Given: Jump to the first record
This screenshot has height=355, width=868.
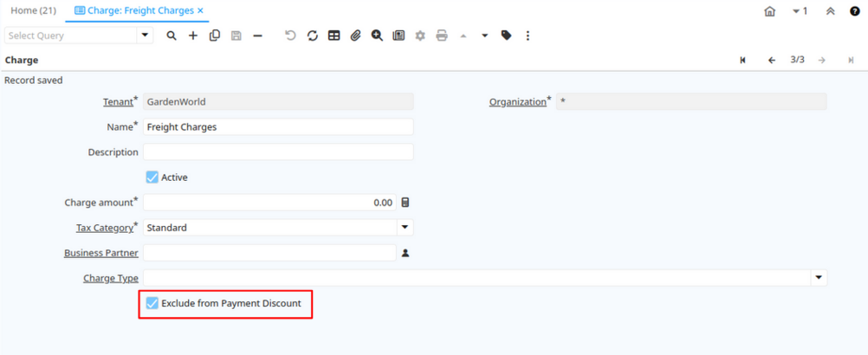Looking at the screenshot, I should click(743, 61).
